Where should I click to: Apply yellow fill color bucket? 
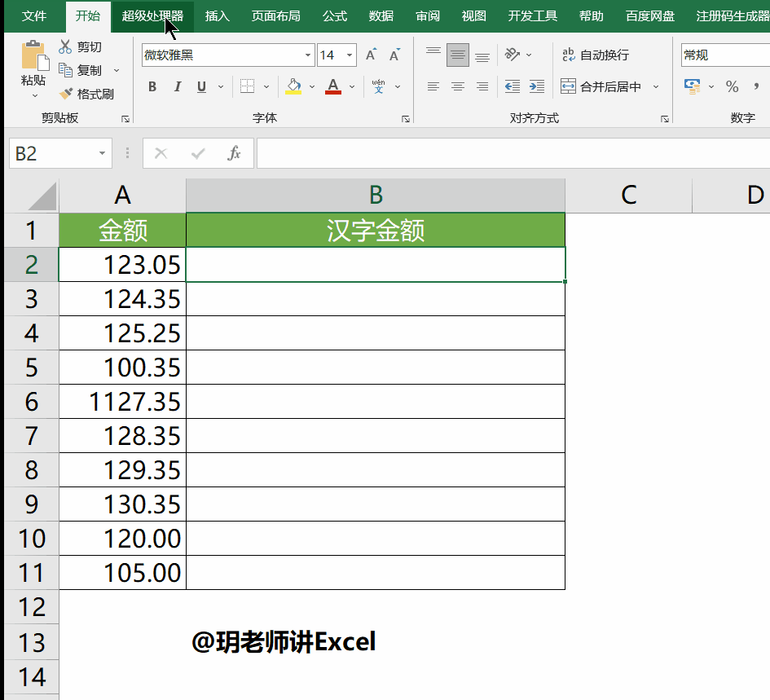(x=293, y=87)
